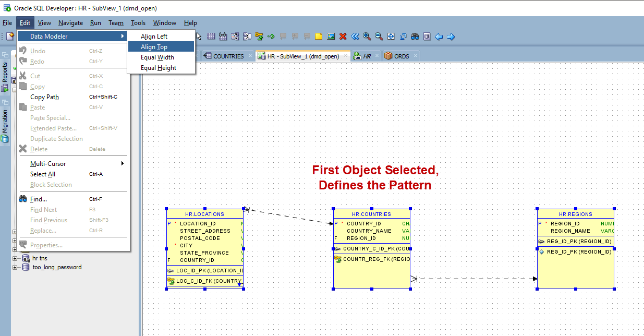Expand the too_long_password connection node
Viewport: 644px width, 336px height.
click(15, 267)
